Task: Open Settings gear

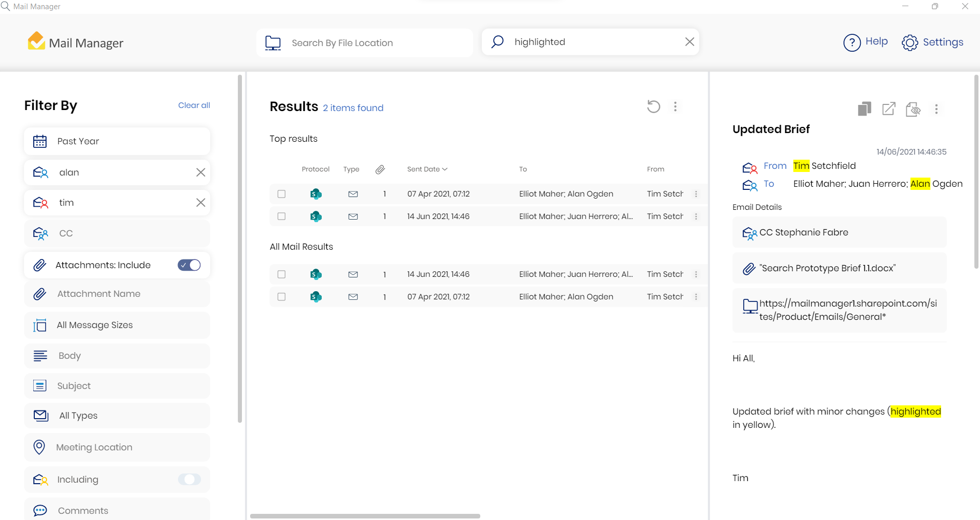Action: tap(909, 42)
